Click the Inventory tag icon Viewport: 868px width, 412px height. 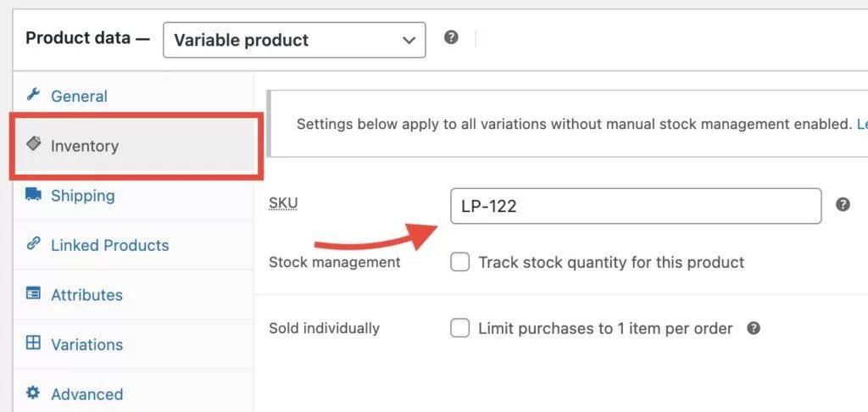point(34,144)
